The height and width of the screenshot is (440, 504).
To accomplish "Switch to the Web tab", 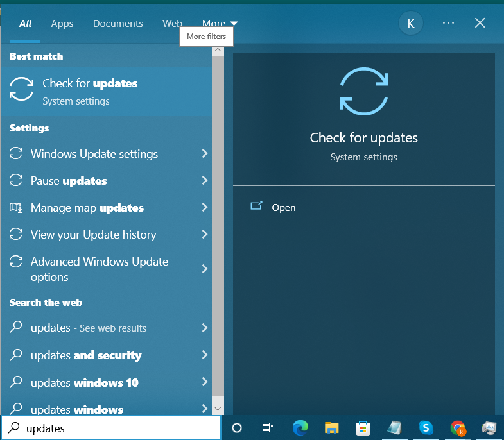I will pyautogui.click(x=172, y=24).
